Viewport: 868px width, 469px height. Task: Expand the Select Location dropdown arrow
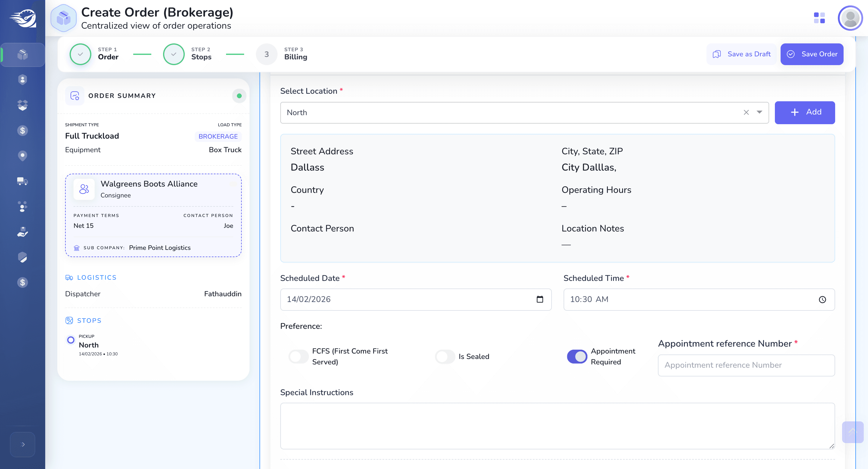tap(759, 112)
